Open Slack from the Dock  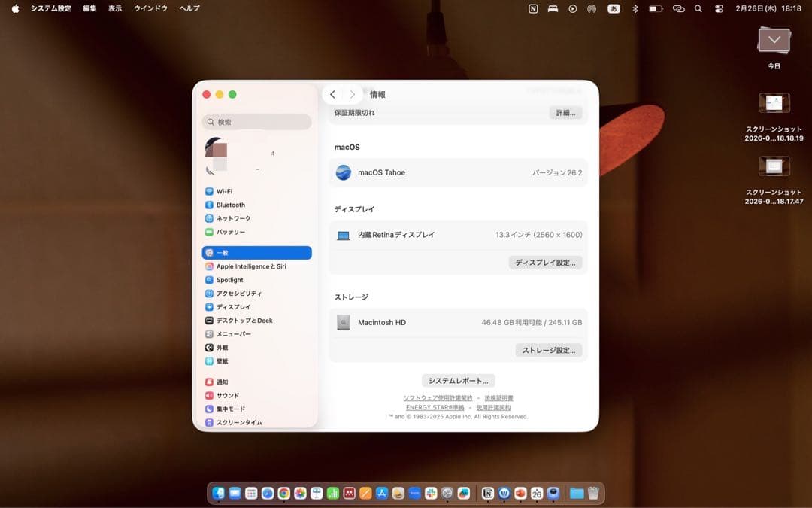pos(431,494)
